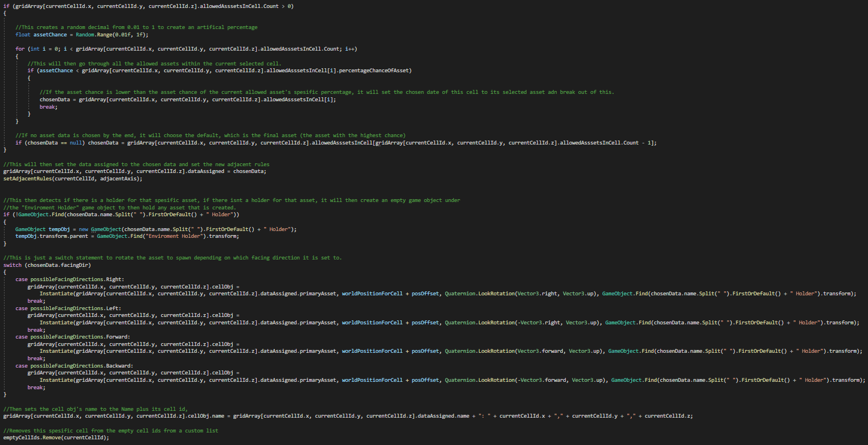Click comment 'If no asset data is chosen'
Viewport: 868px width, 445px height.
coord(211,135)
